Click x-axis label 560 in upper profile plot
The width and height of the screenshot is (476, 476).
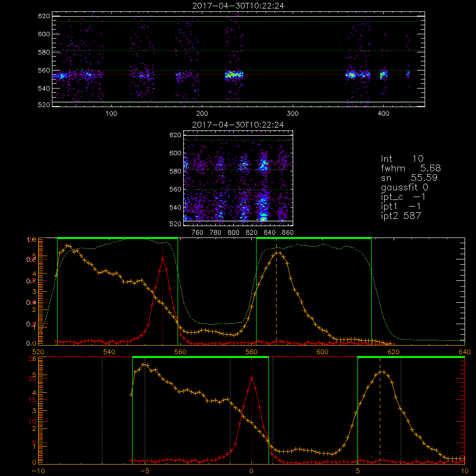click(x=180, y=352)
